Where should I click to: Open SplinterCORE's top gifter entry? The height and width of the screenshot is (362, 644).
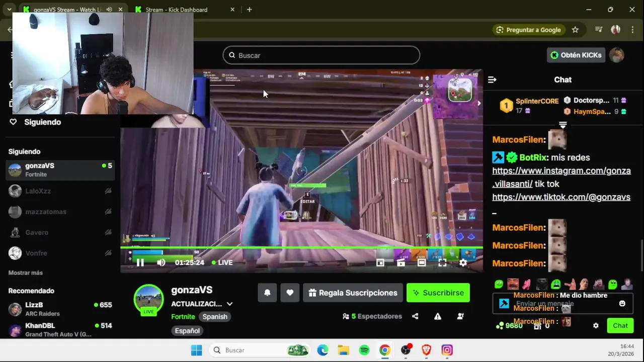coord(528,106)
